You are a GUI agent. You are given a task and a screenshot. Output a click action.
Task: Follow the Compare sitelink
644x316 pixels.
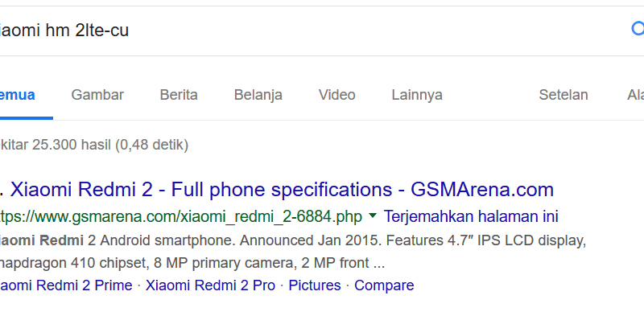[384, 285]
